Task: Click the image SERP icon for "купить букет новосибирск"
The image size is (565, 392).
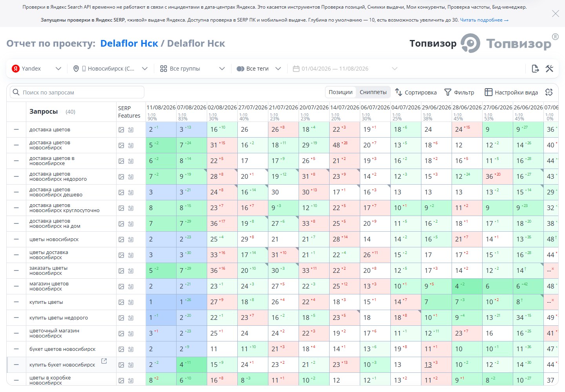Action: 121,365
